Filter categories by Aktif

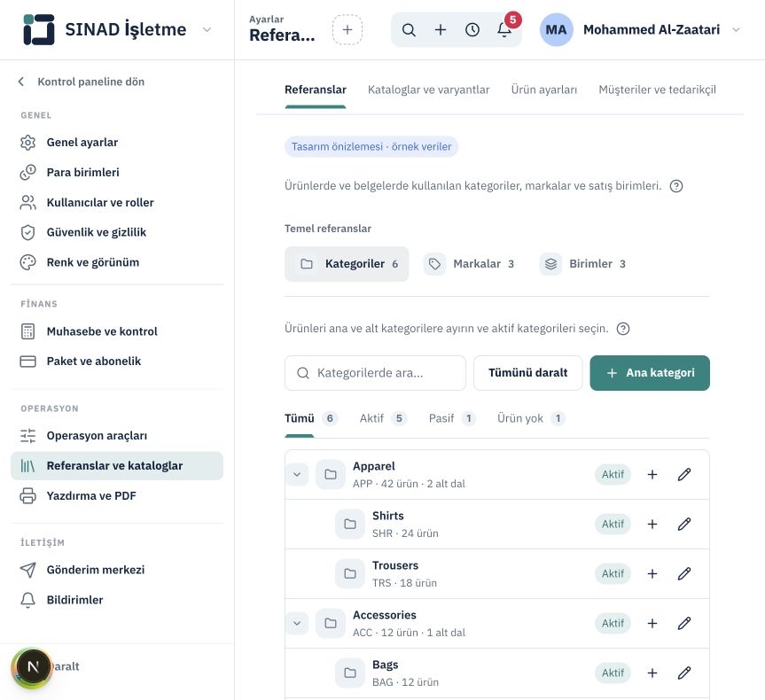(x=383, y=418)
